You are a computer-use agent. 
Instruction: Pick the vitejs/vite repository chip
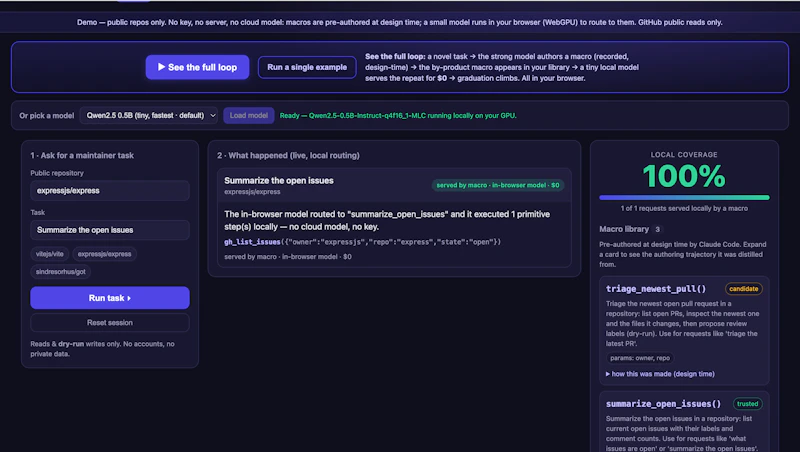[x=49, y=254]
